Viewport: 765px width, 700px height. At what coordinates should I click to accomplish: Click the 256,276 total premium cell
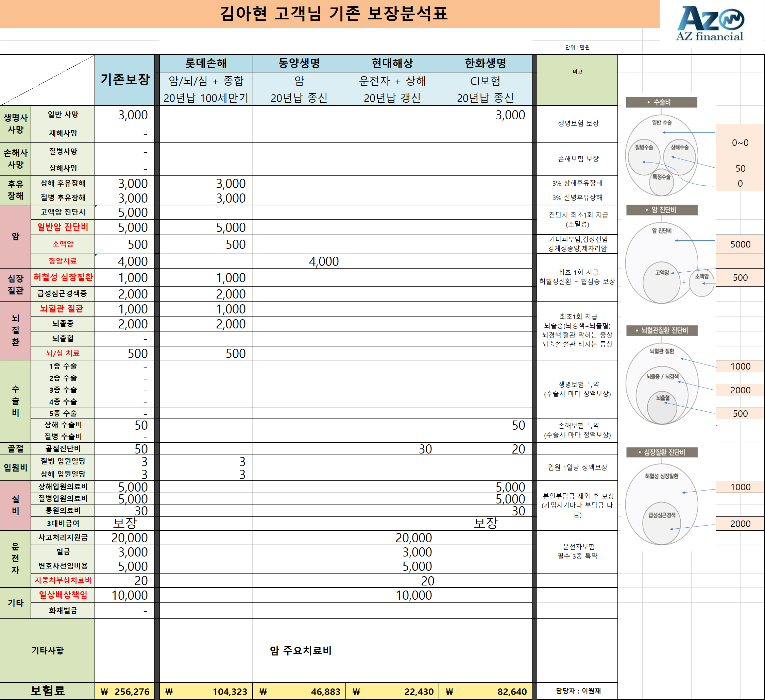point(125,691)
